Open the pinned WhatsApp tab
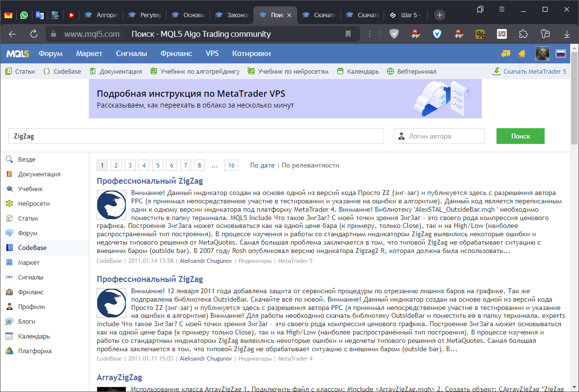The height and width of the screenshot is (392, 579). point(24,15)
